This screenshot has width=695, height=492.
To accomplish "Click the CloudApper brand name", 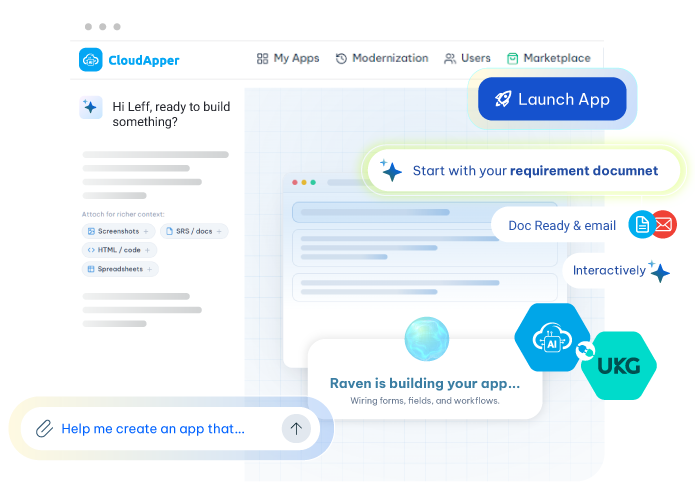I will pos(144,60).
